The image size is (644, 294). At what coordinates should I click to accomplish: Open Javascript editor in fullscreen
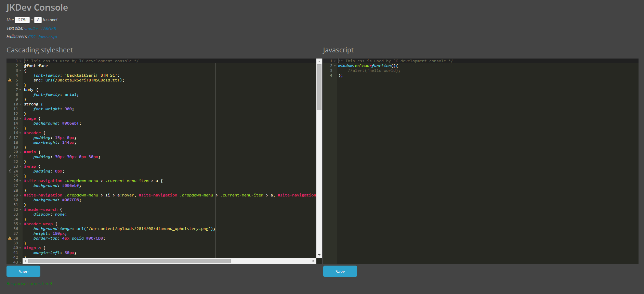[x=48, y=37]
